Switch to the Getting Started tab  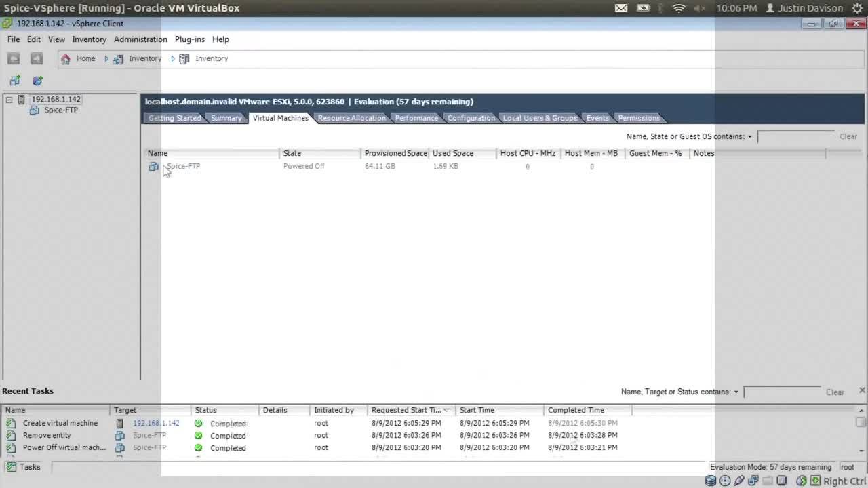[174, 118]
